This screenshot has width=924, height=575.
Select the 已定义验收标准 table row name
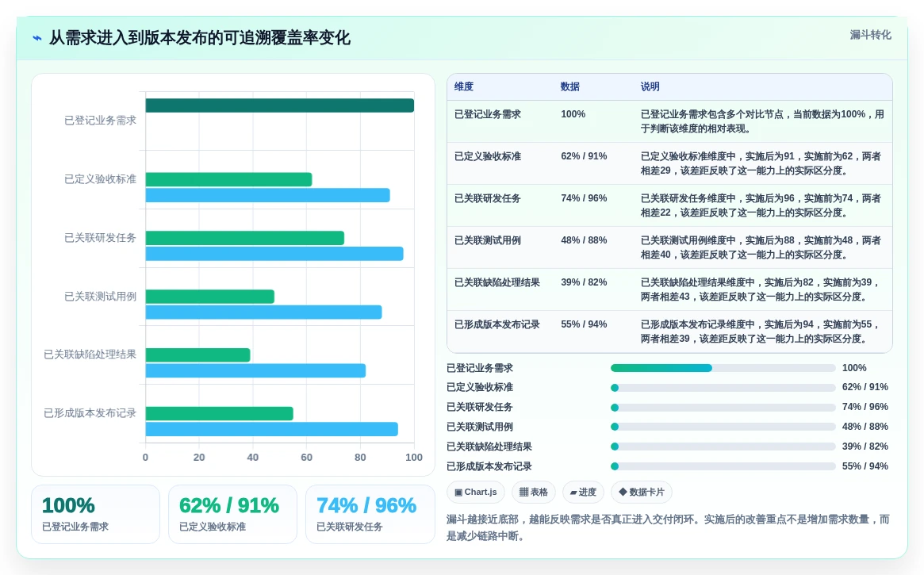pyautogui.click(x=487, y=156)
